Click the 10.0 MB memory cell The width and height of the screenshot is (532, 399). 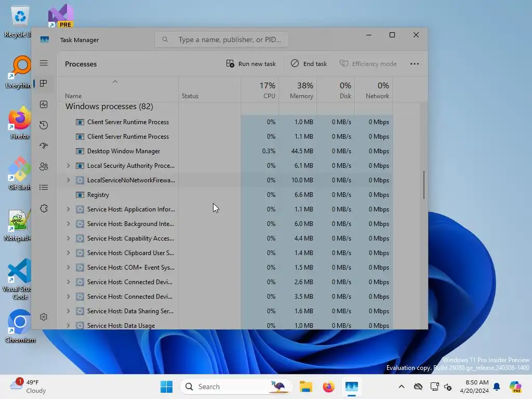(x=298, y=180)
